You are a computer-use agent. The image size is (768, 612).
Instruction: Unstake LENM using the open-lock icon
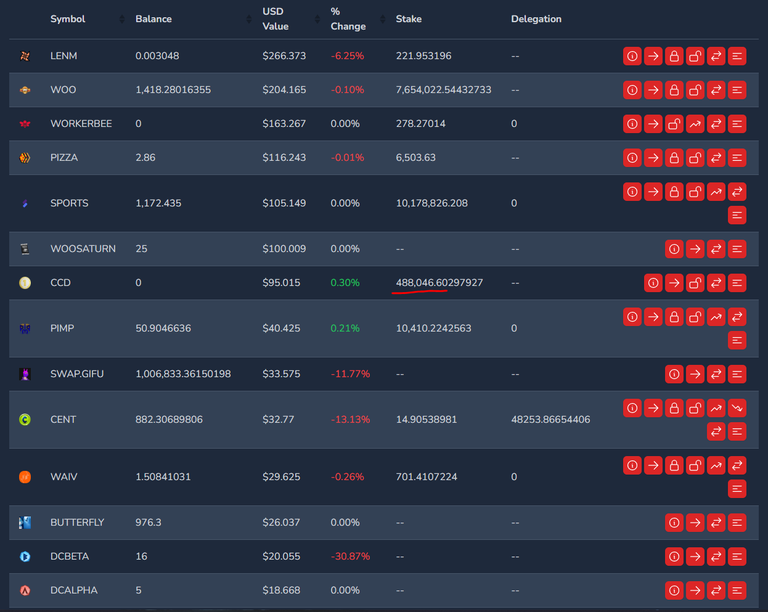(695, 56)
